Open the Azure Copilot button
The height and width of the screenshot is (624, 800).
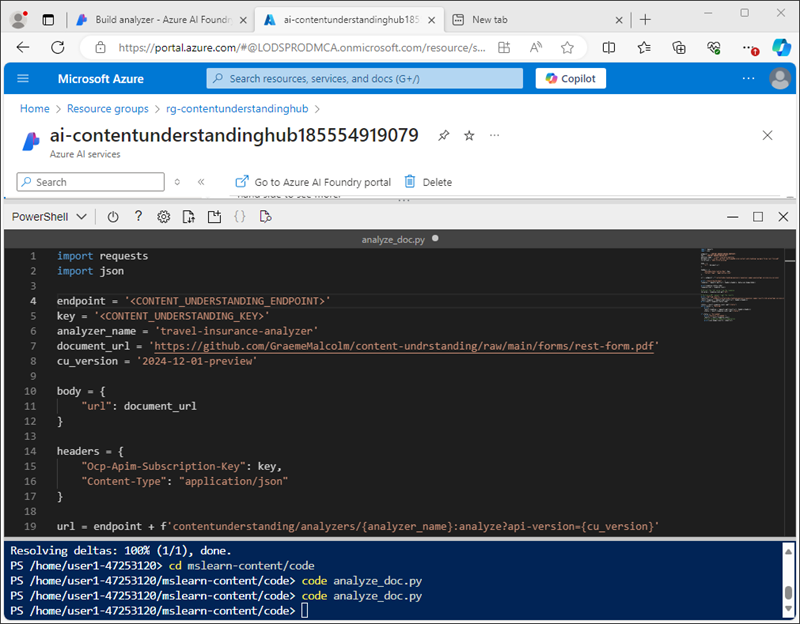(x=570, y=79)
